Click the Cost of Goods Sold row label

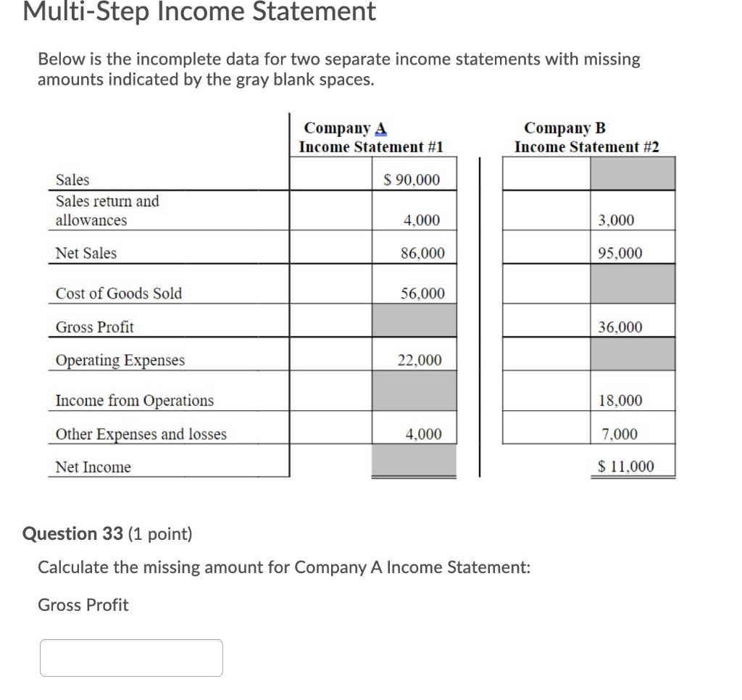[x=118, y=293]
